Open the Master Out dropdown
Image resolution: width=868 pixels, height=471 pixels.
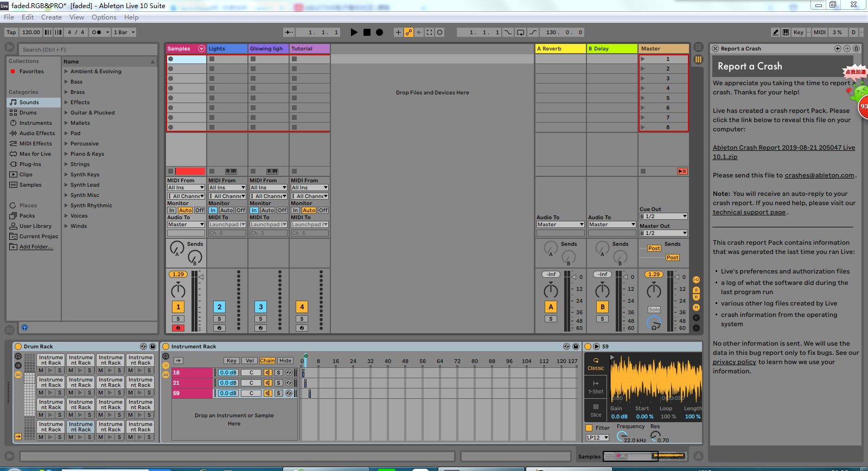tap(664, 233)
